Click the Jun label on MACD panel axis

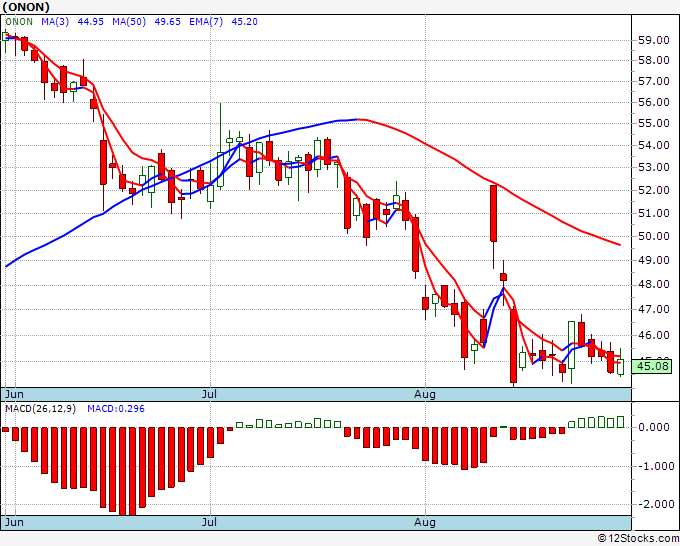[x=14, y=522]
